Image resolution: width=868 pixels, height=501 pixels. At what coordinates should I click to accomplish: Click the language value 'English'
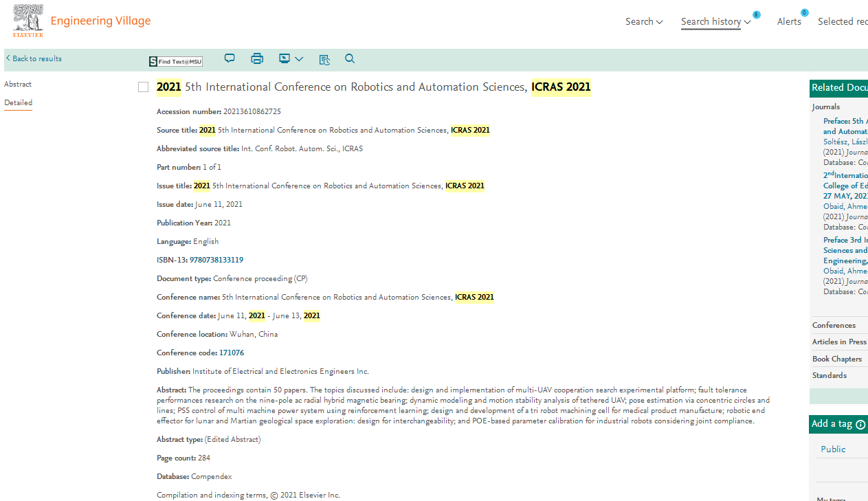(206, 241)
